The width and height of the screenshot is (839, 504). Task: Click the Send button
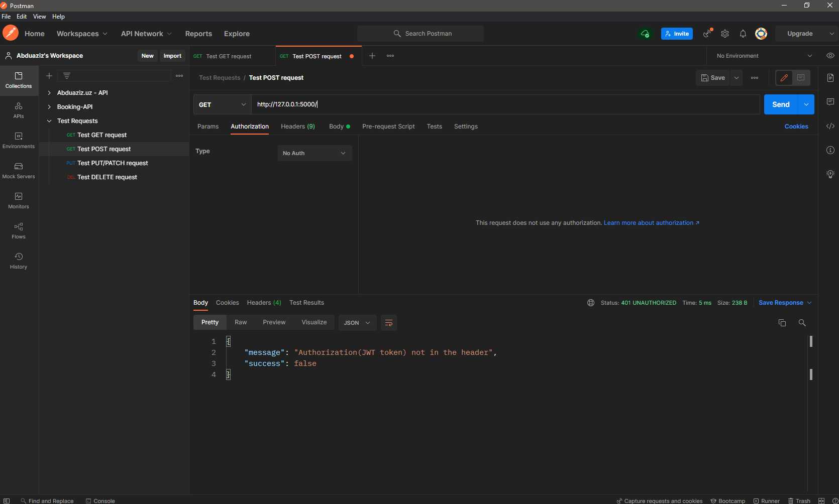point(781,104)
